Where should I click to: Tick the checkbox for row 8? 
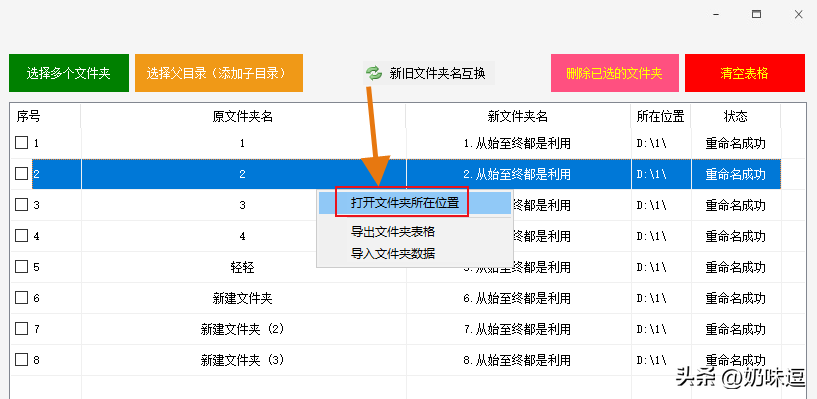(21, 360)
